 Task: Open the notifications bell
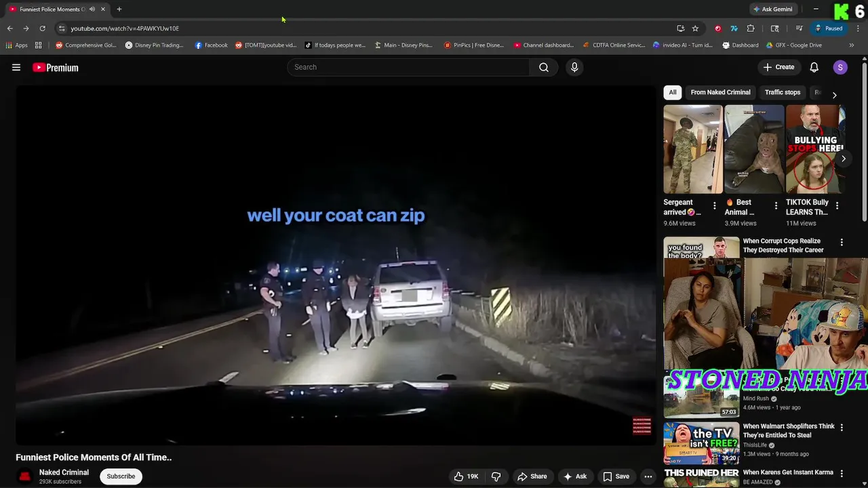click(x=814, y=67)
